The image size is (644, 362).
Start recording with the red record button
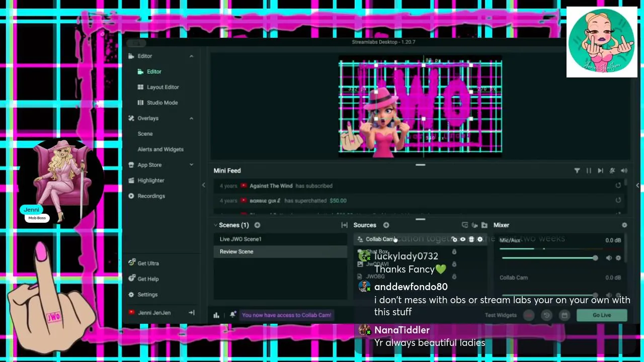pos(529,315)
